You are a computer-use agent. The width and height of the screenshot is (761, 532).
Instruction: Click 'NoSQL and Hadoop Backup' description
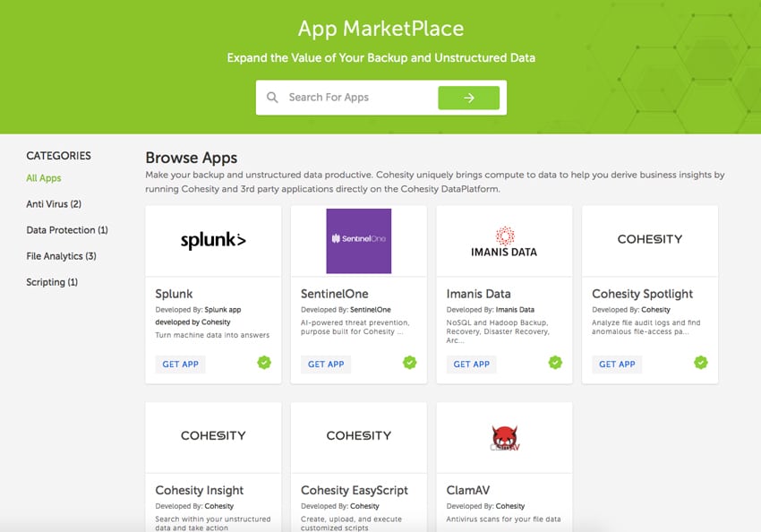(x=498, y=331)
